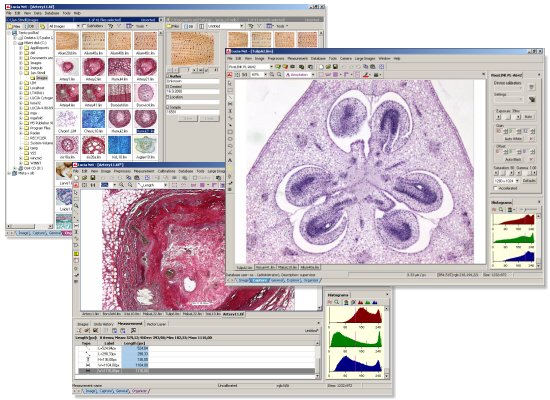Click exposure slider in camera panel
Viewport: 550px width, 400px height.
[x=508, y=116]
